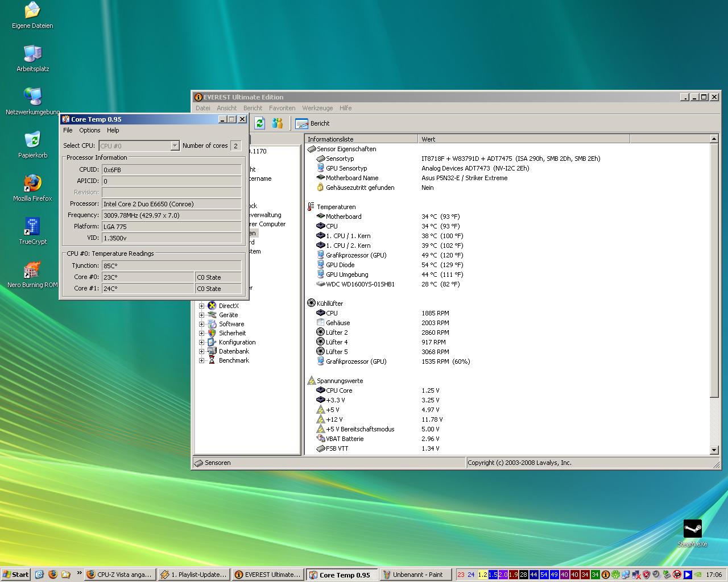Open TrueCrypt desktop shortcut
The height and width of the screenshot is (582, 728).
(x=32, y=227)
